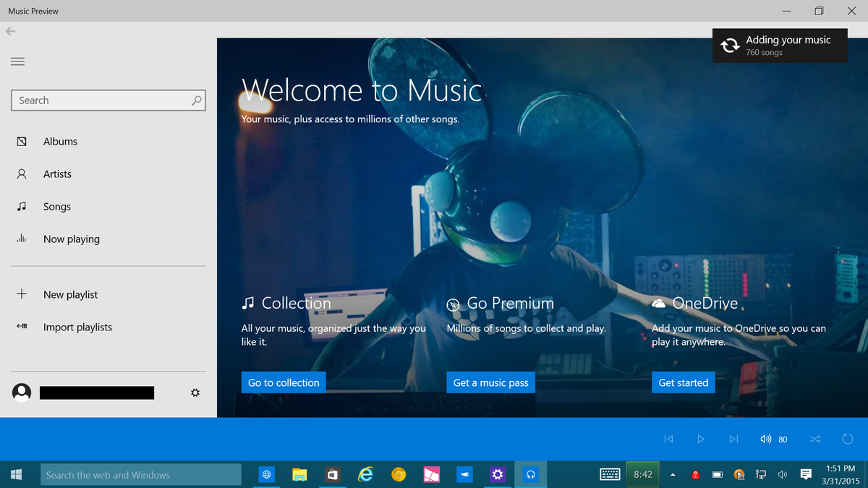Open the Artists view in sidebar
The height and width of the screenshot is (488, 868).
[x=58, y=174]
